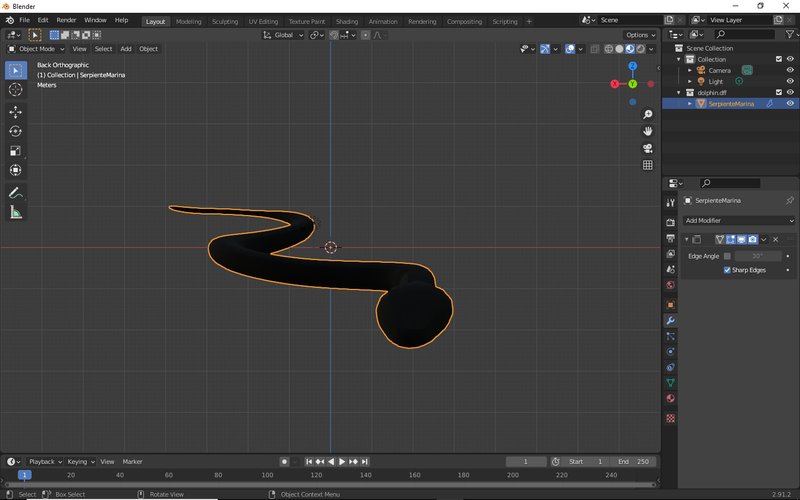Screen dimensions: 800x500
Task: Jump to the first frame
Action: 309,462
